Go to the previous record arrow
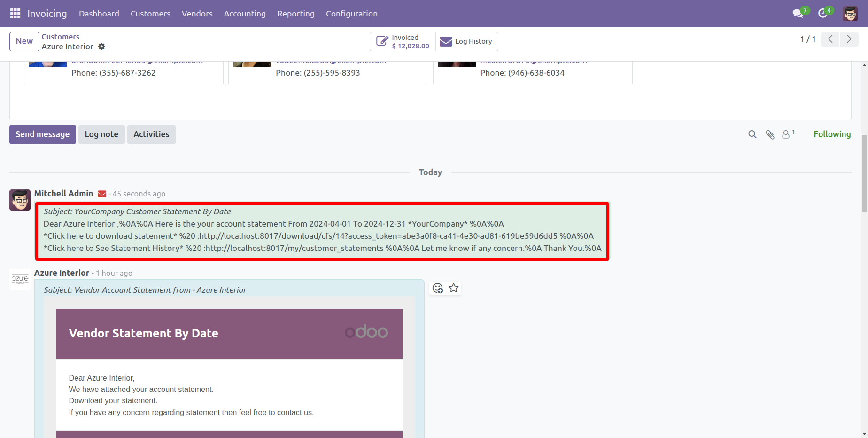Screen dimensions: 868x438 [x=830, y=39]
